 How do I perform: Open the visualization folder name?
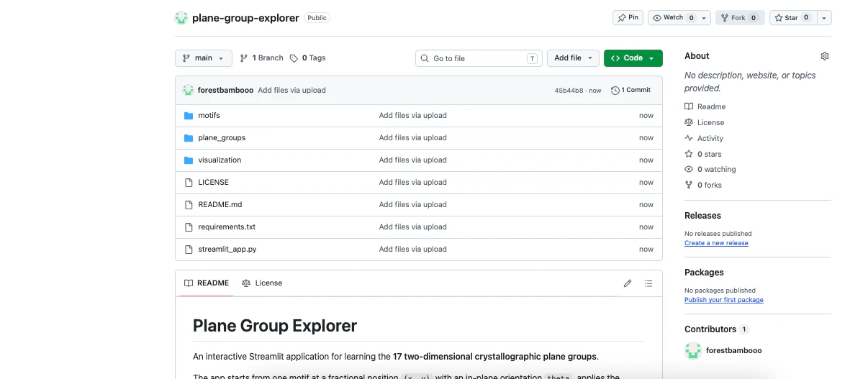(220, 160)
